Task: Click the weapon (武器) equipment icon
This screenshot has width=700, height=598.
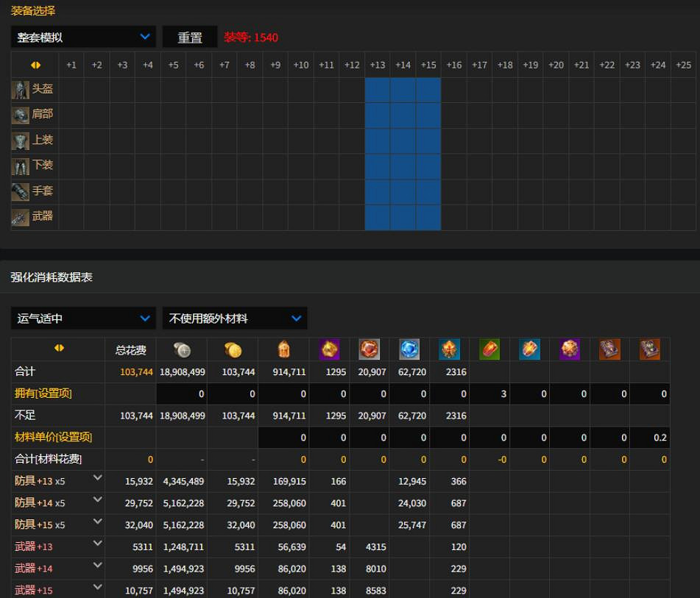Action: (x=20, y=217)
